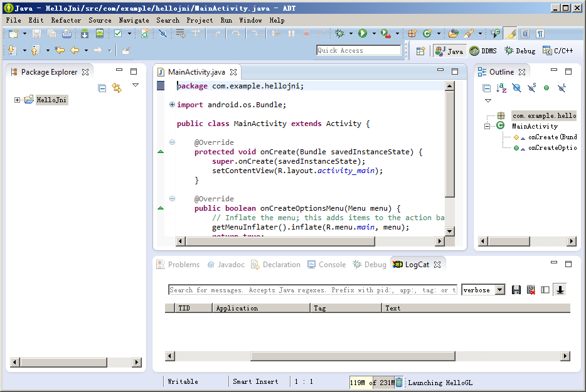Toggle LogCat scroll lock arrow button
Screen dimensions: 586x392
[560, 290]
